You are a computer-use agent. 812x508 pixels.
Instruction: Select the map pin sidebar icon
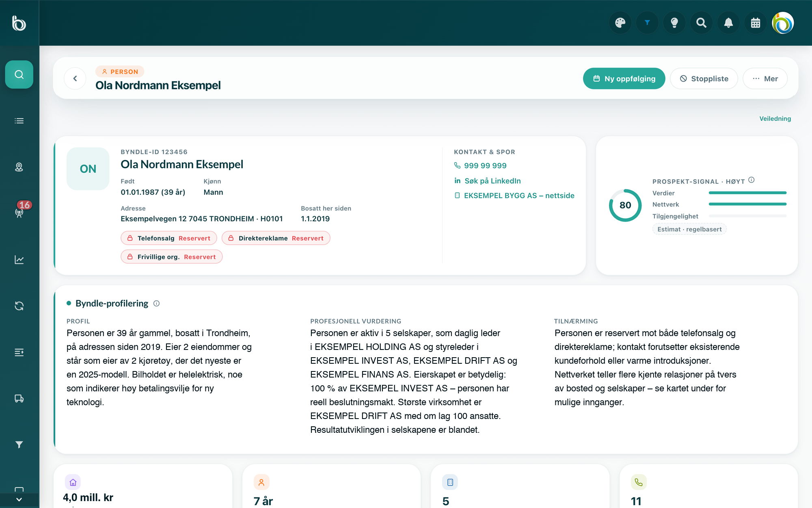19,167
